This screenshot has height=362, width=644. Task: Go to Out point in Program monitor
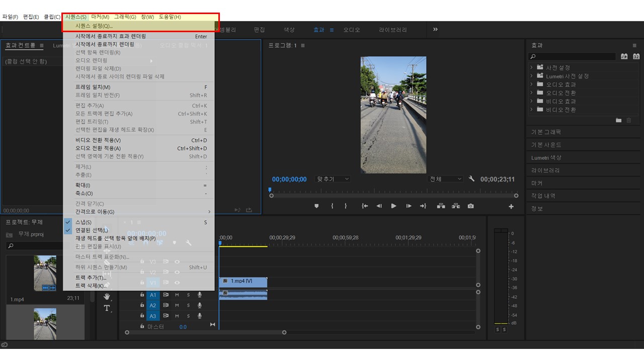click(423, 206)
